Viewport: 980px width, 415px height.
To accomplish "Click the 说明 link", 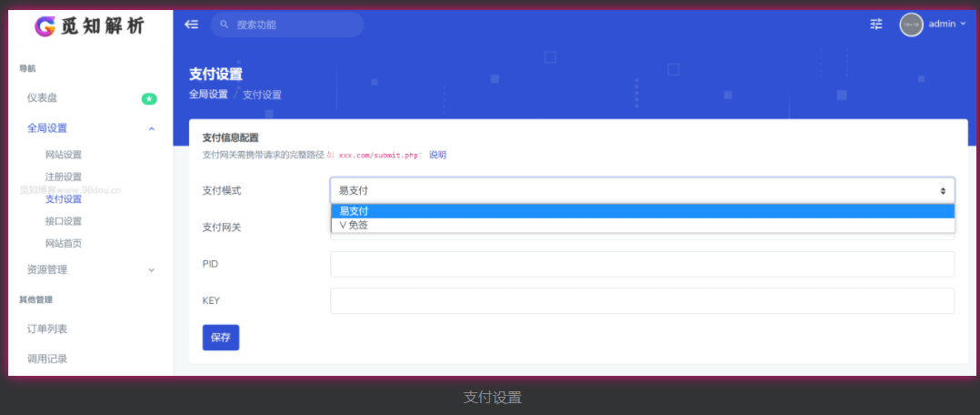I will 437,156.
